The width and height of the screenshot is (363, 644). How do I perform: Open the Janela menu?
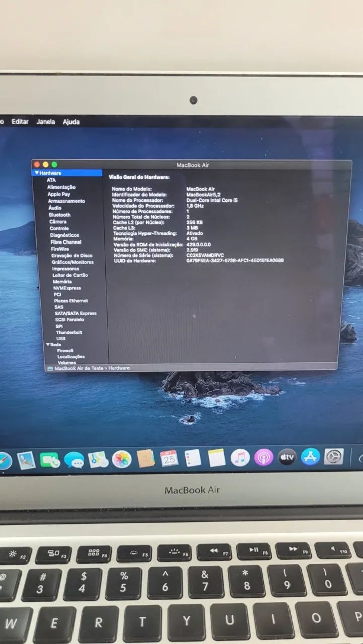[x=46, y=122]
